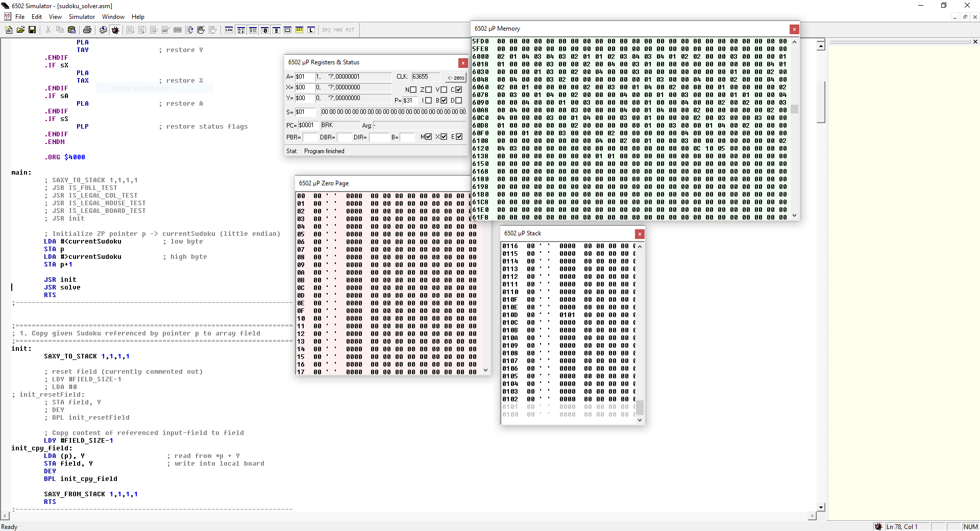Click the memory window scroll down arrow
Screen dimensions: 980x531
tap(794, 216)
